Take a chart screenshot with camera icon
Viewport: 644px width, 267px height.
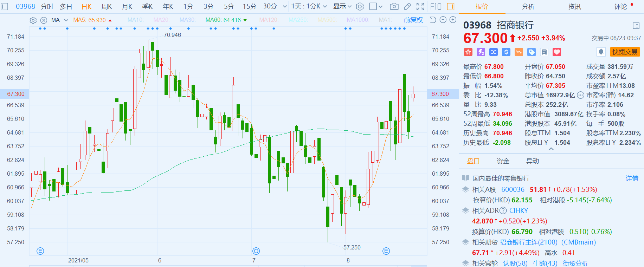[x=394, y=6]
